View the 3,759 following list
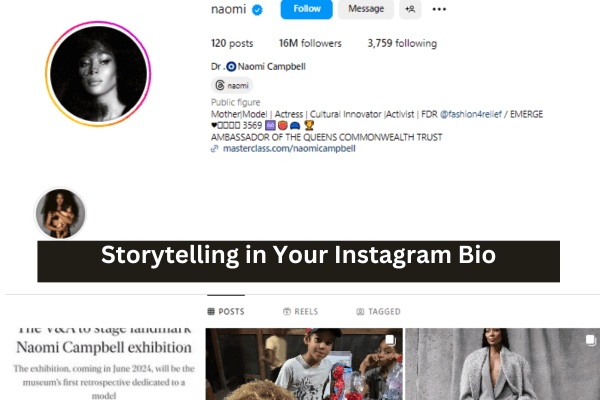 click(x=402, y=43)
